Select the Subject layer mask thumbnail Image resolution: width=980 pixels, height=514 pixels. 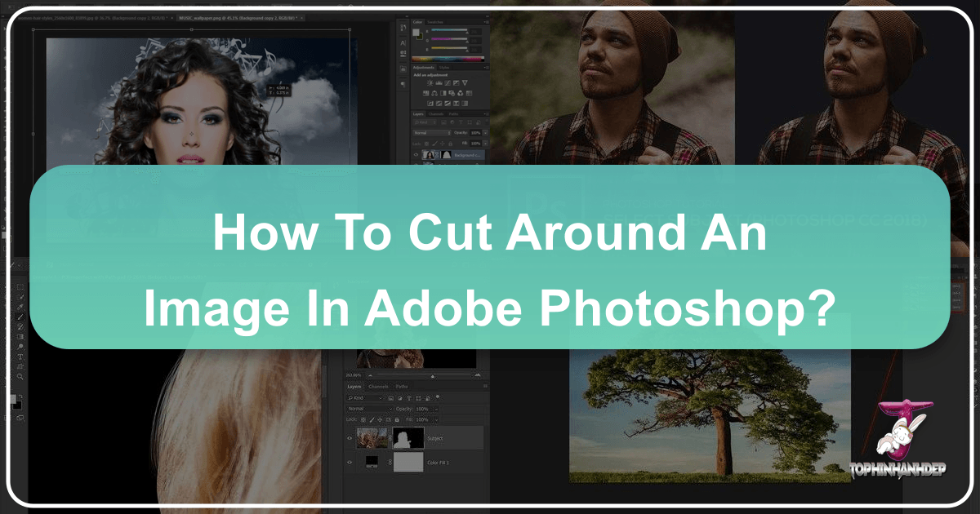(x=408, y=438)
